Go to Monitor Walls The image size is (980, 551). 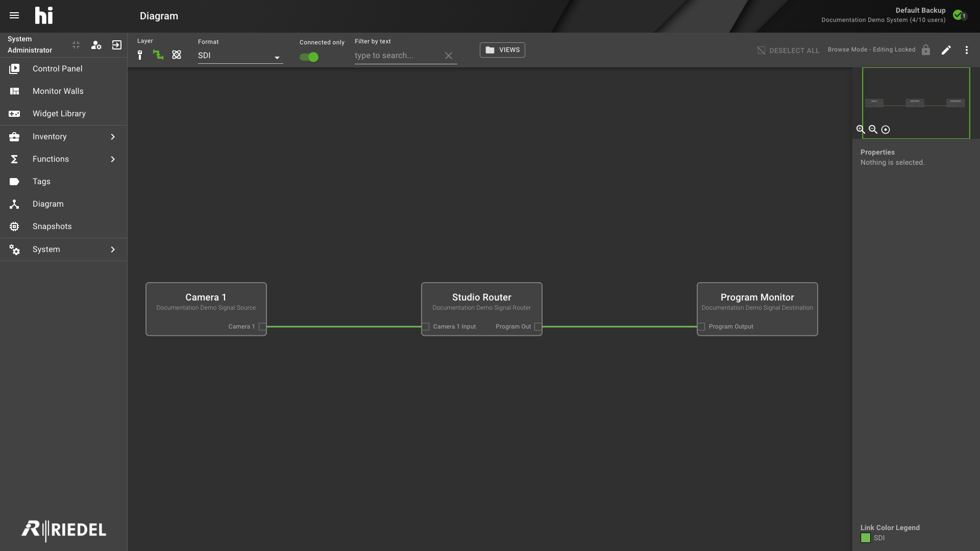tap(63, 91)
